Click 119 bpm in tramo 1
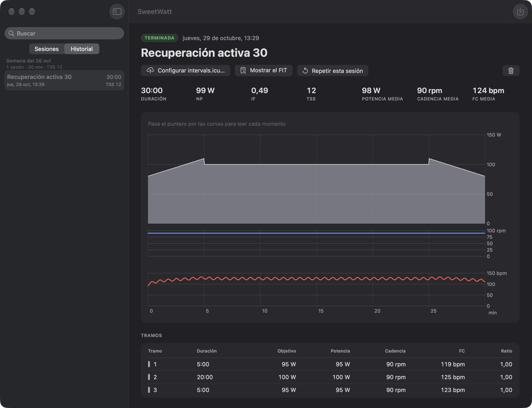 click(453, 364)
